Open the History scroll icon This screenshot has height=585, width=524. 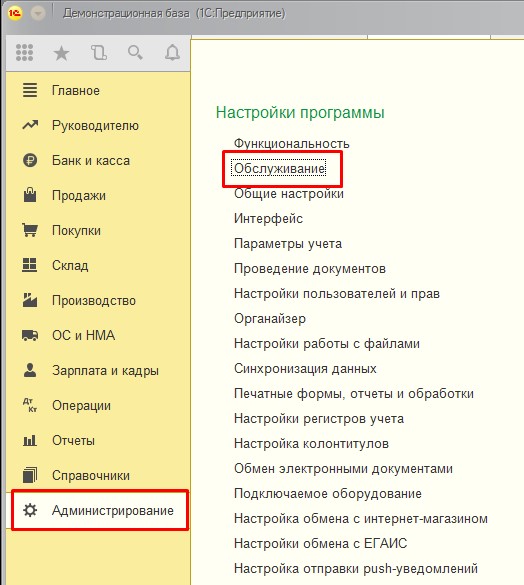point(99,53)
